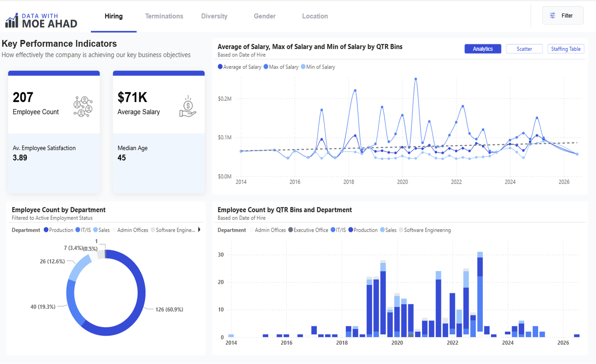Select Sales in donut chart legend
596x364 pixels.
pyautogui.click(x=102, y=230)
